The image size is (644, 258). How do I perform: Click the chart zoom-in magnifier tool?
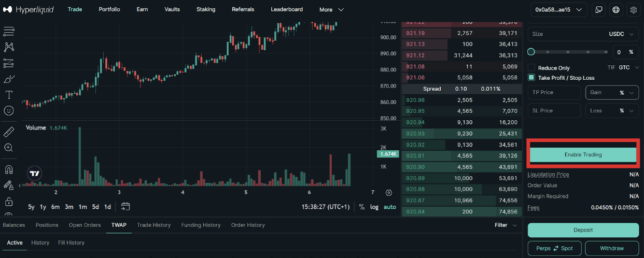(x=9, y=148)
